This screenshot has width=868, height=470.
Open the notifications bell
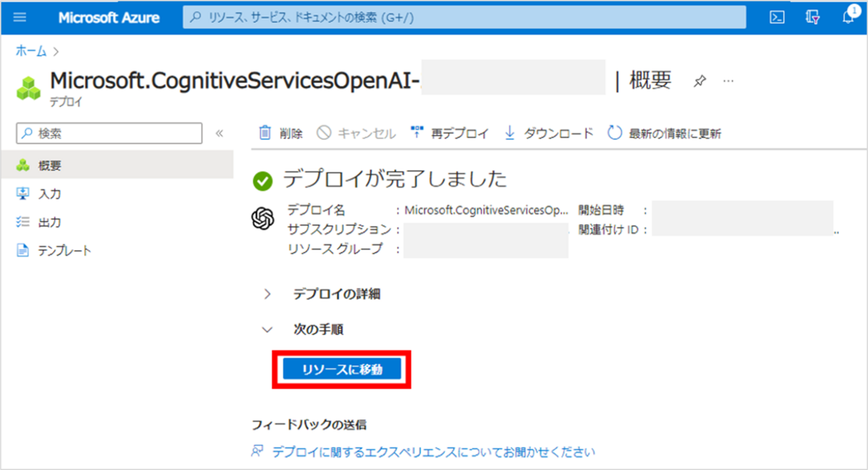click(x=848, y=17)
